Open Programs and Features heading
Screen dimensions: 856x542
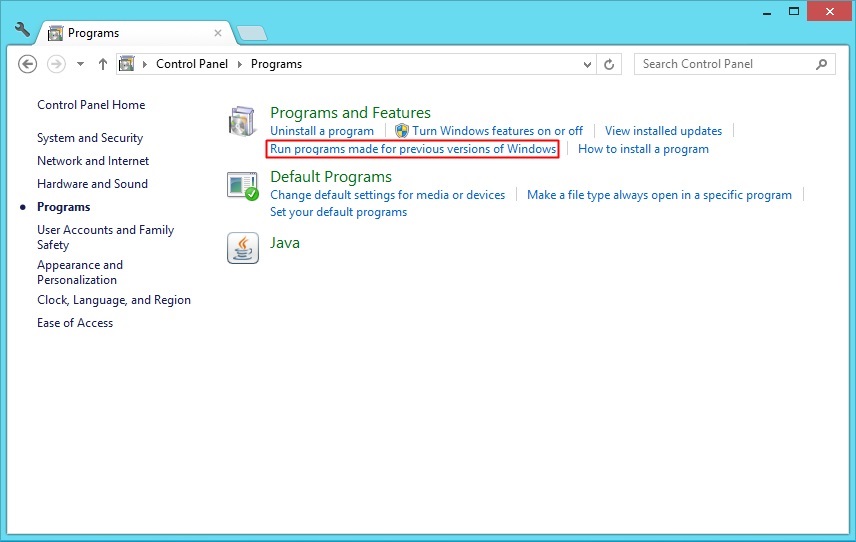(x=350, y=112)
